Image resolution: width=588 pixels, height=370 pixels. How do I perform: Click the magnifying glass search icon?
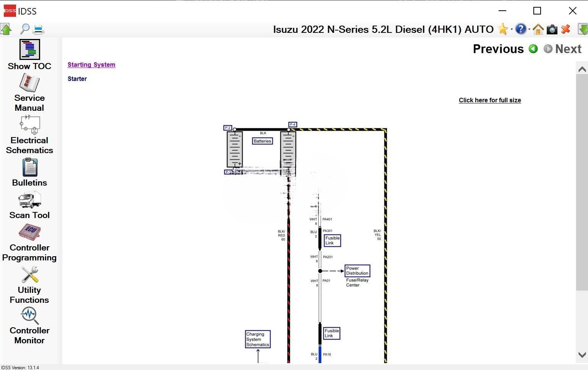click(25, 29)
